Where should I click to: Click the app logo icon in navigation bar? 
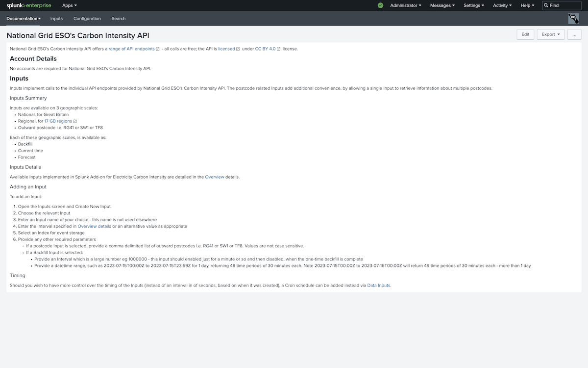click(573, 19)
